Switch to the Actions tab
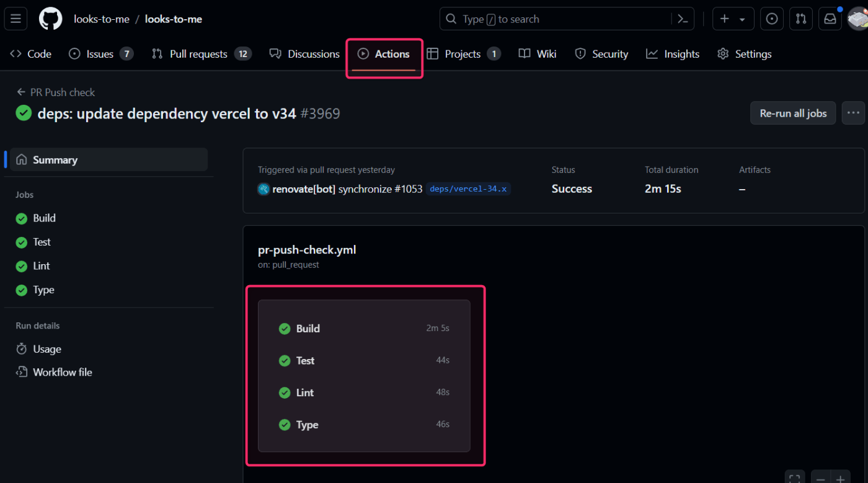The image size is (868, 483). [384, 54]
